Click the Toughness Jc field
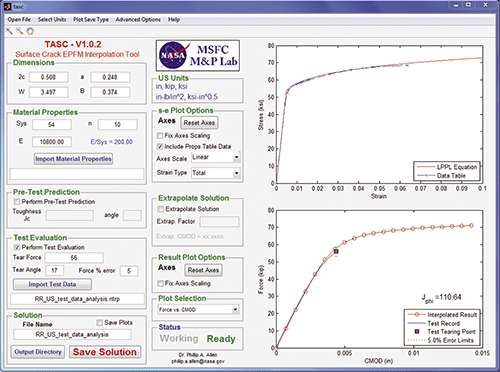This screenshot has height=372, width=500. pyautogui.click(x=70, y=216)
